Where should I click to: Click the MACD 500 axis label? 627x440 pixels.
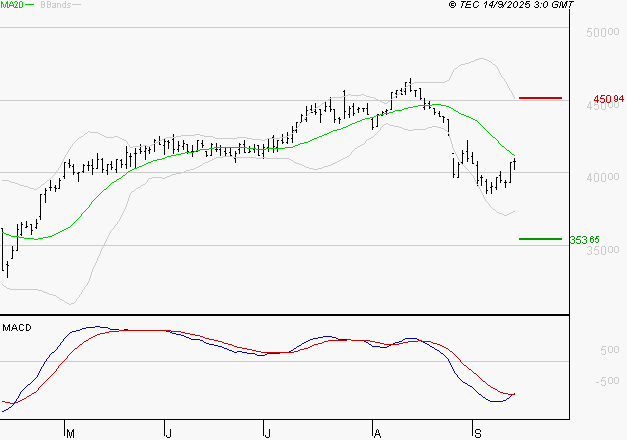click(609, 350)
